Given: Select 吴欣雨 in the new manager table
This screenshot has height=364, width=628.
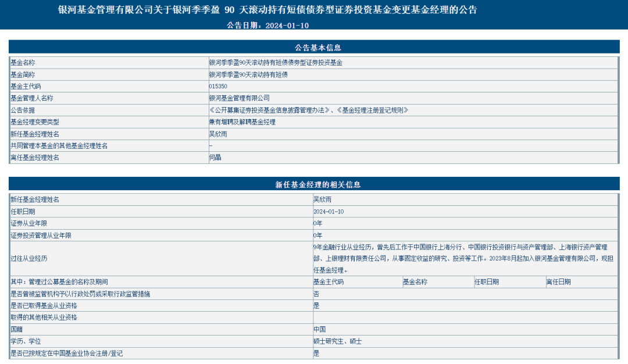Looking at the screenshot, I should pyautogui.click(x=322, y=199).
